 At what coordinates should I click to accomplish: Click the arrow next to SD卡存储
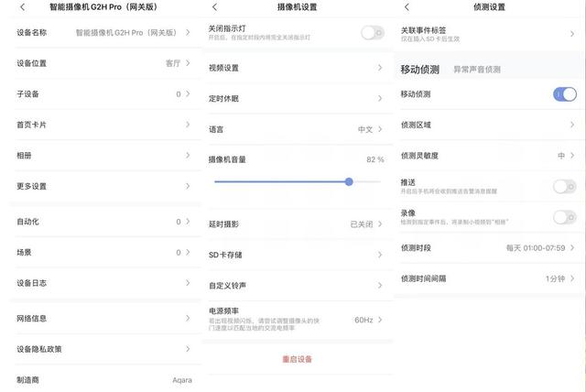tap(380, 255)
